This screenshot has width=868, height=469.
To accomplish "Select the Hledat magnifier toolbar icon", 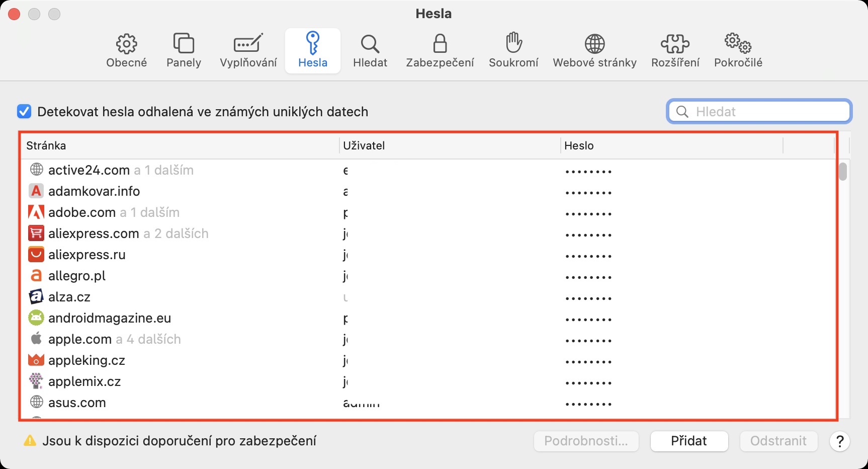I will coord(370,50).
